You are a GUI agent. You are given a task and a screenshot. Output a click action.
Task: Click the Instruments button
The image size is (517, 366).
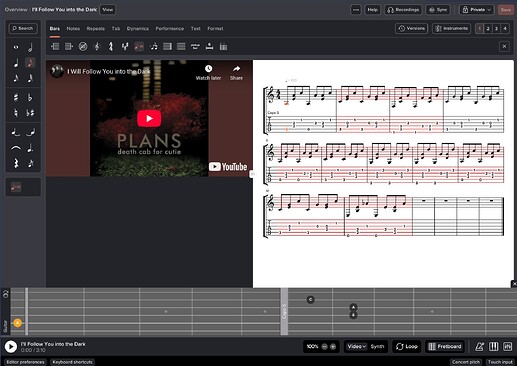click(x=452, y=29)
